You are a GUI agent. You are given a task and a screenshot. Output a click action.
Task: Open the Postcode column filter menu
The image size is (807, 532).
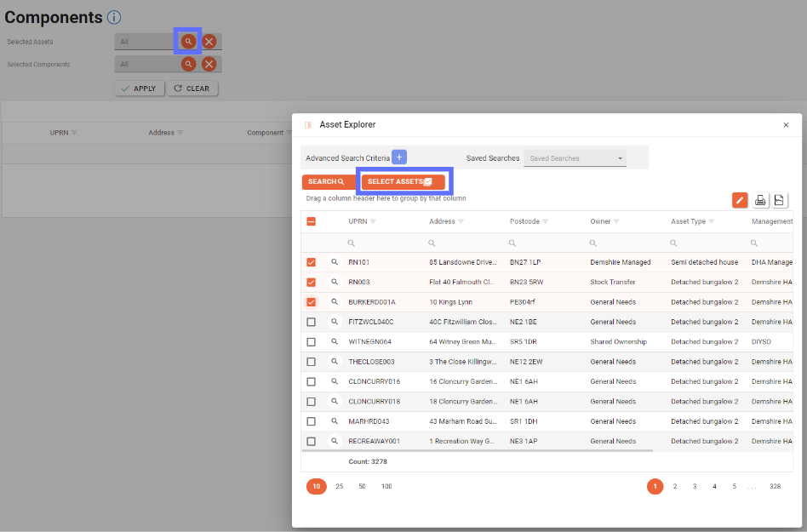point(545,221)
